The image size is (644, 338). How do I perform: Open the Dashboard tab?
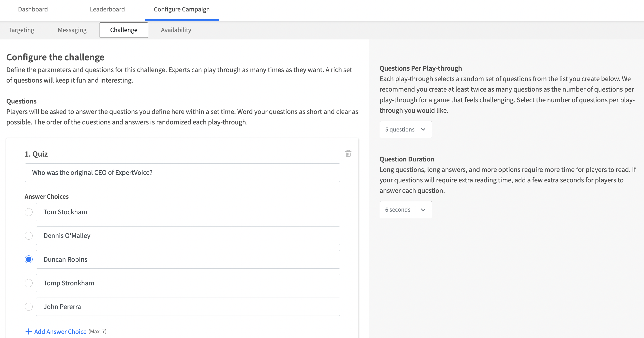click(x=33, y=9)
